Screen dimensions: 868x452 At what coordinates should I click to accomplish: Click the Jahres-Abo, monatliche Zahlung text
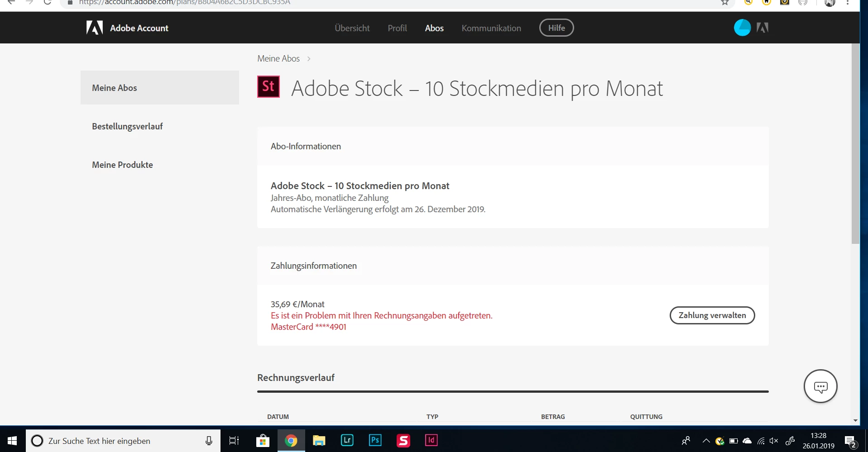coord(330,198)
